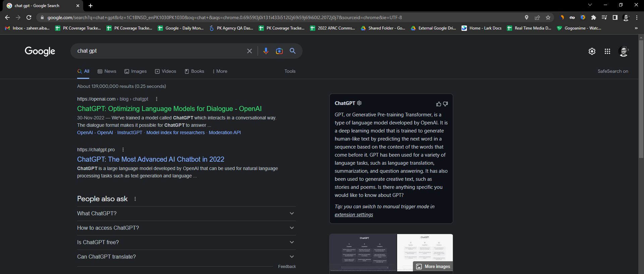644x274 pixels.
Task: Click the browser address bar URL
Action: point(225,17)
